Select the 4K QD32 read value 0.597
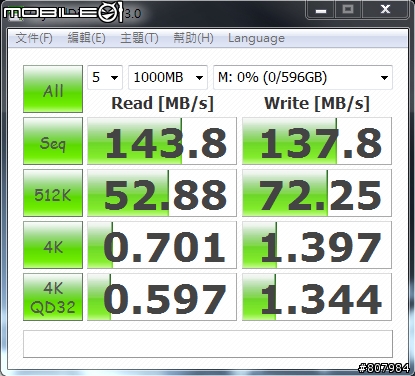Screen dimensions: 415x376 click(x=162, y=297)
